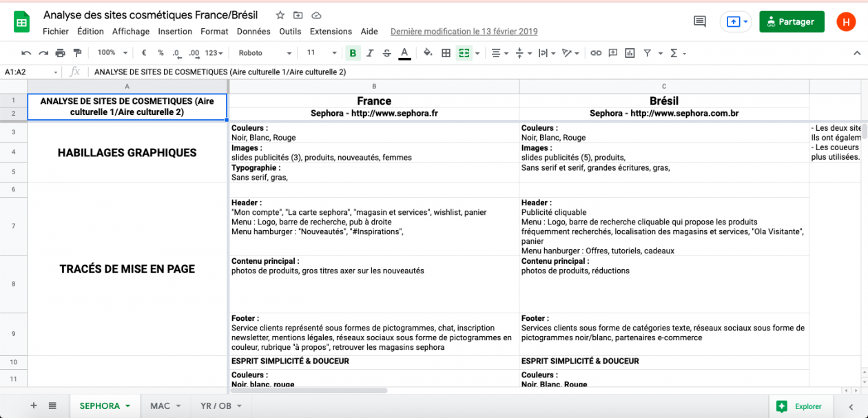The image size is (868, 418).
Task: Switch to the MAC sheet tab
Action: click(x=161, y=406)
